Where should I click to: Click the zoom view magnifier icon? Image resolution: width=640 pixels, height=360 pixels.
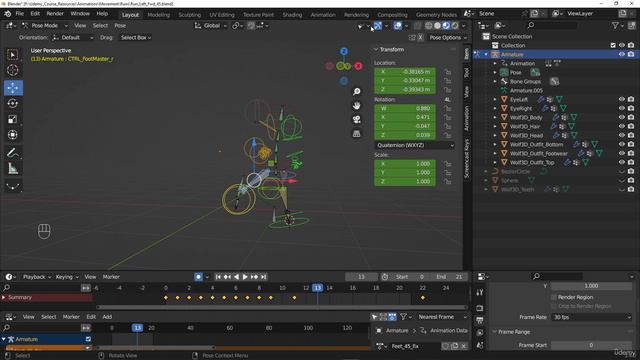pos(356,91)
